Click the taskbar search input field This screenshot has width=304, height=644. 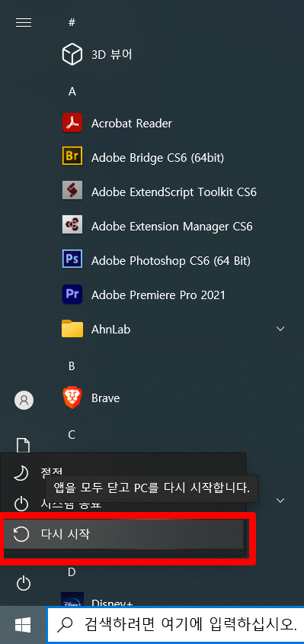tap(175, 625)
